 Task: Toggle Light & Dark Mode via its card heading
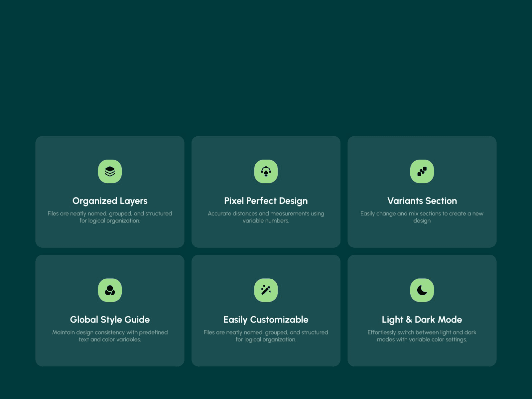coord(422,319)
